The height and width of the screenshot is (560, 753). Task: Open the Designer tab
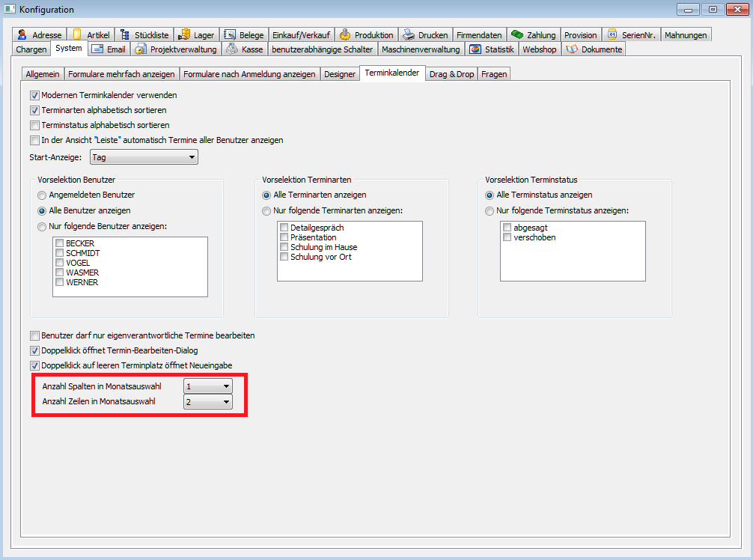tap(340, 74)
